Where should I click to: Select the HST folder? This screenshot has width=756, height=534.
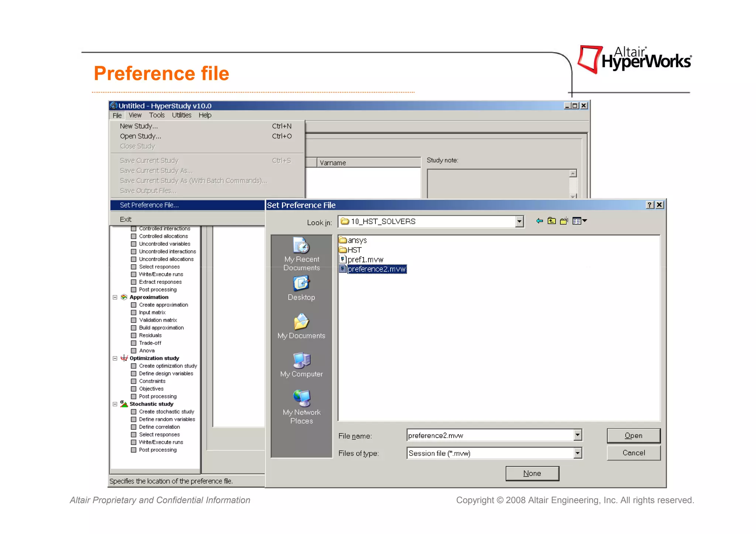click(x=350, y=250)
